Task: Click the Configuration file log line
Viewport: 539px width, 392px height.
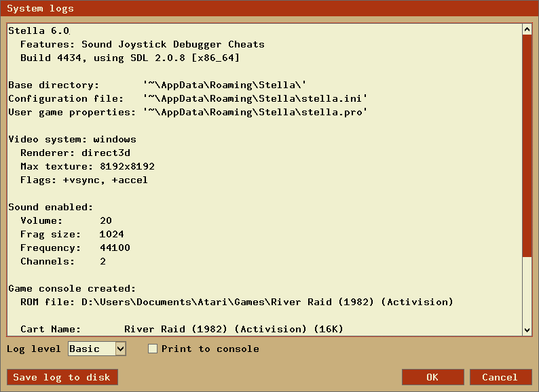Action: (187, 98)
